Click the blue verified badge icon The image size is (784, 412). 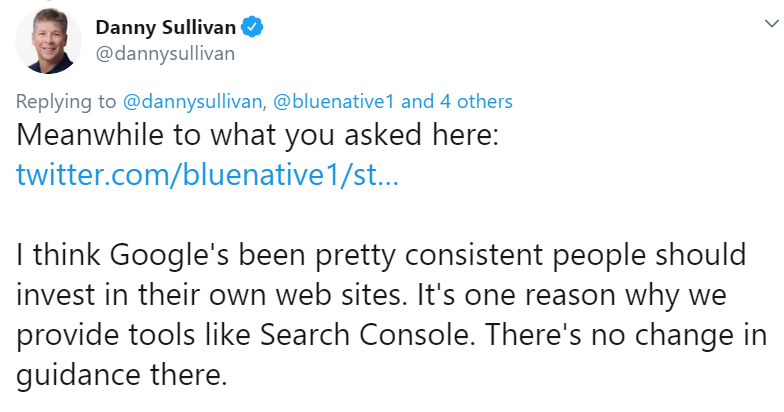tap(257, 27)
